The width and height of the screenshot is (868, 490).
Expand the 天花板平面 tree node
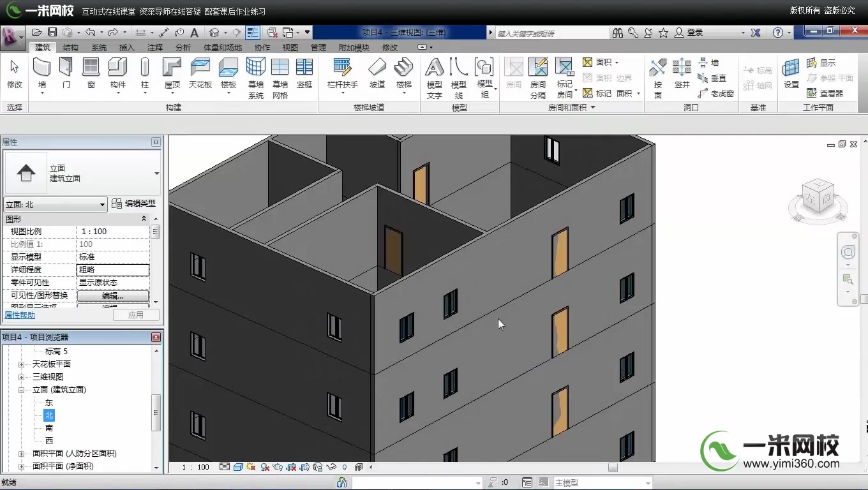coord(21,364)
